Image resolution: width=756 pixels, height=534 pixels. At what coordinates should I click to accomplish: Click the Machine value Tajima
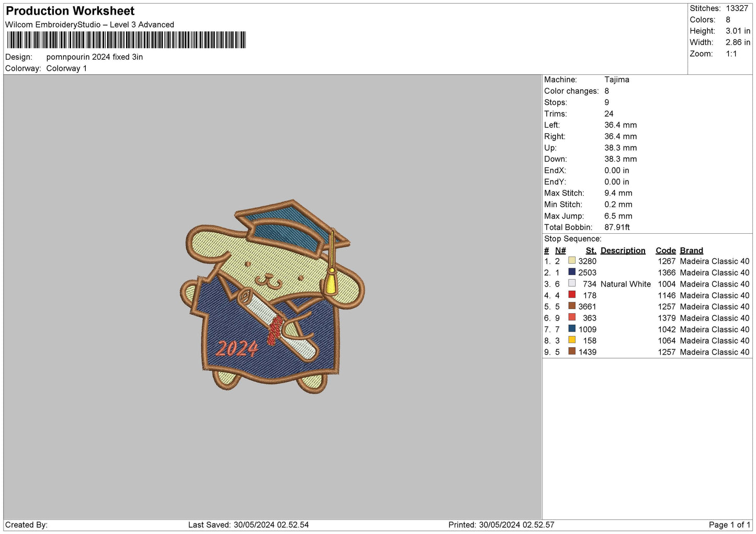point(617,79)
